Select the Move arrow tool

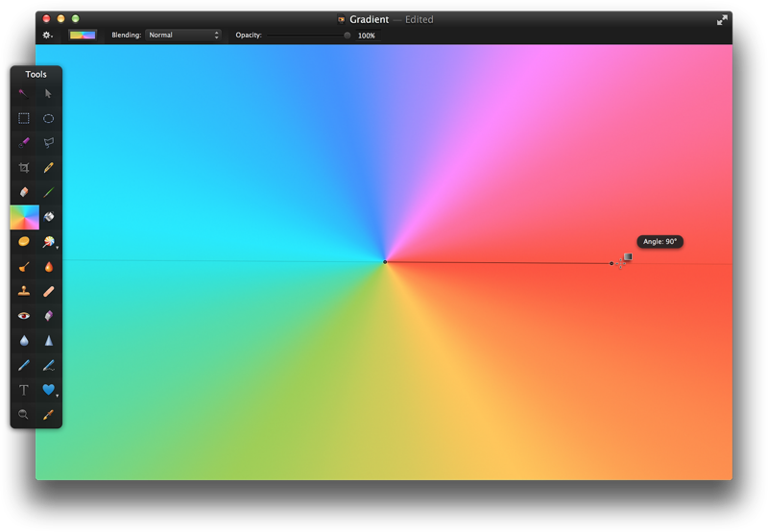coord(48,93)
